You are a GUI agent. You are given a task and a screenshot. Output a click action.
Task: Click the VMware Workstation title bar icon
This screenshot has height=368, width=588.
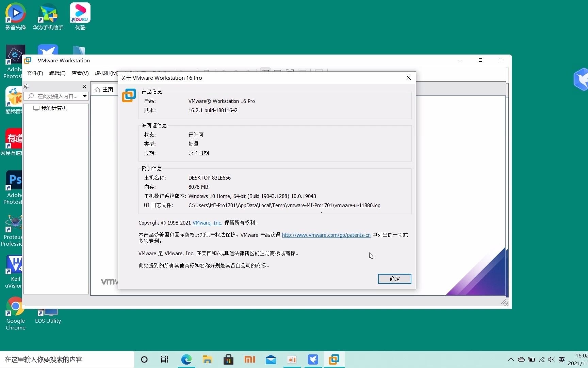click(x=28, y=60)
